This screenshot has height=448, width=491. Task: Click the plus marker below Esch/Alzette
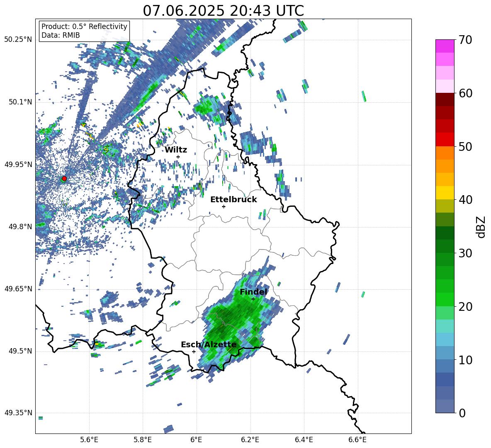(x=194, y=351)
